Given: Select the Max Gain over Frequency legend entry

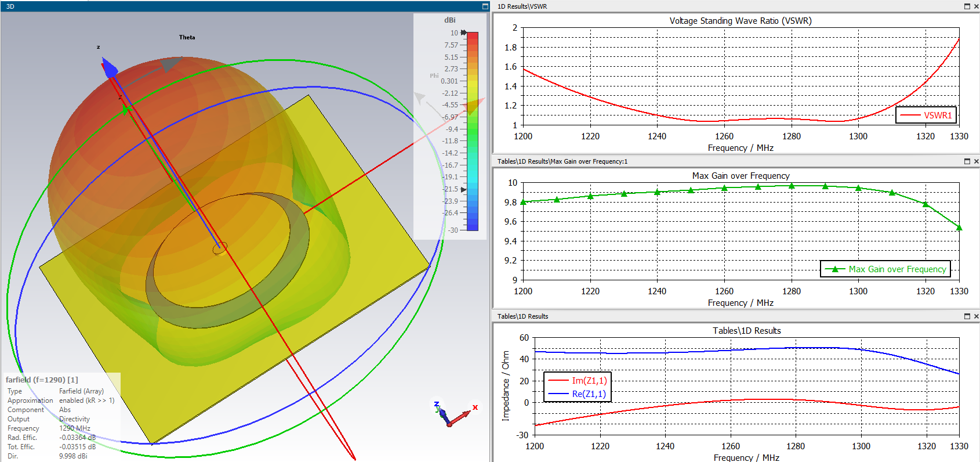Looking at the screenshot, I should [x=885, y=269].
